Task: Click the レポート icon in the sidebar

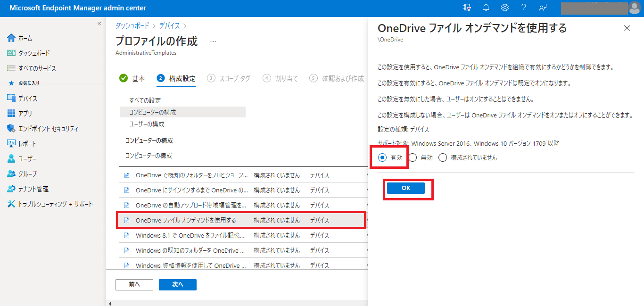Action: coord(11,144)
